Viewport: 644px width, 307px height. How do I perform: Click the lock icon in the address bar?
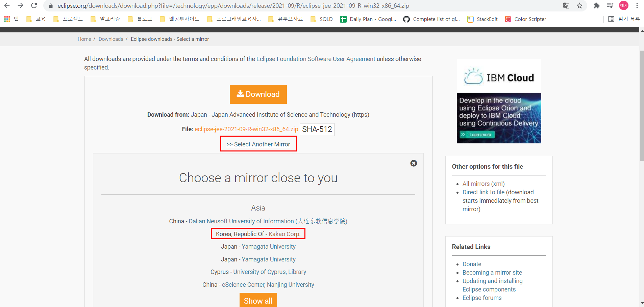(51, 6)
